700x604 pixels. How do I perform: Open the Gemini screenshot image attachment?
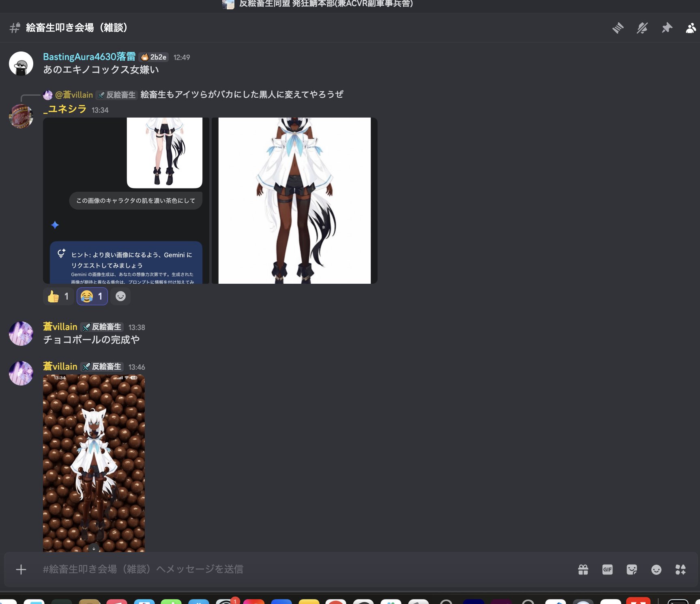click(126, 201)
